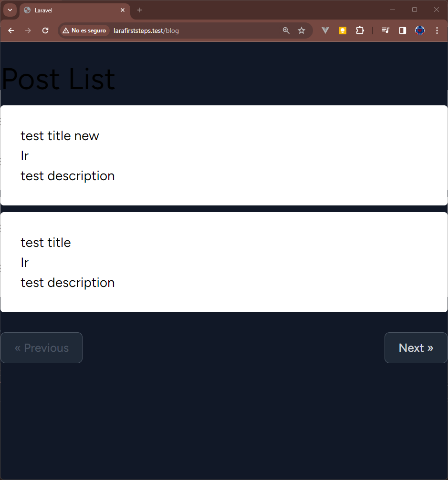Expand the tab search dropdown
Image resolution: width=448 pixels, height=480 pixels.
tap(10, 10)
